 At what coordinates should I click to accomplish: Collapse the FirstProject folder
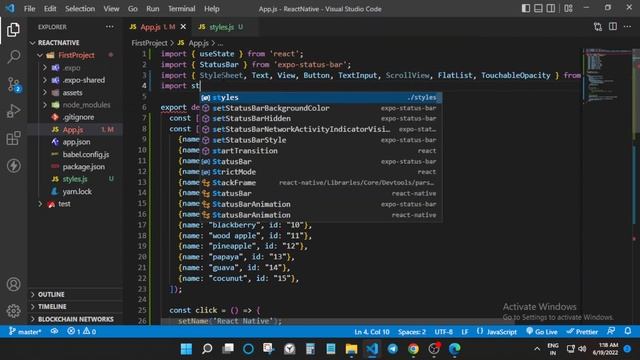tap(40, 55)
